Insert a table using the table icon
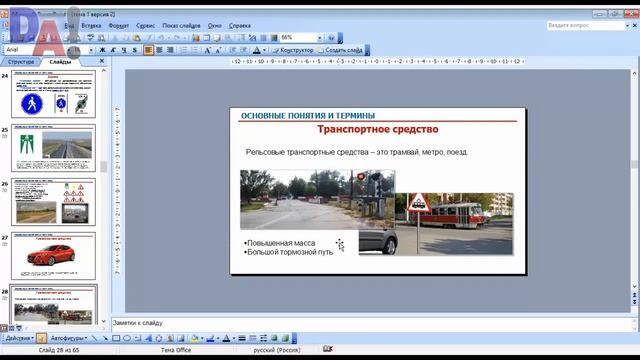This screenshot has height=360, width=640. pos(207,38)
